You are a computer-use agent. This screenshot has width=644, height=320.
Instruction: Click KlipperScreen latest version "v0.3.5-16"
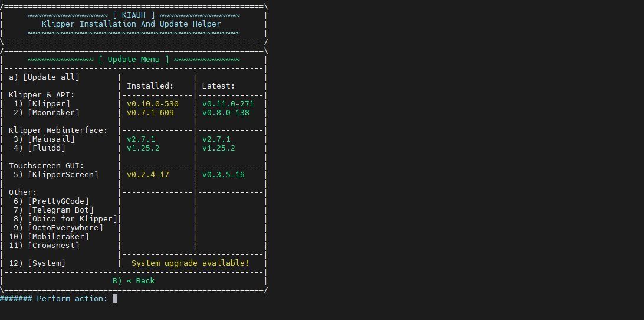(x=224, y=175)
